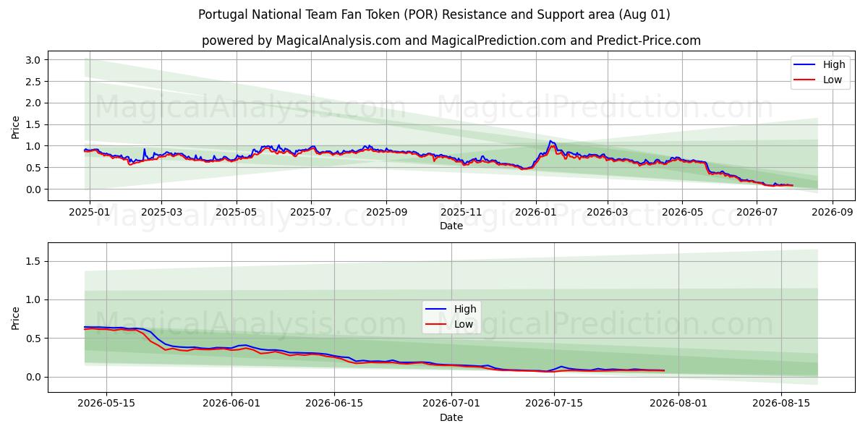Click the '2026-05' tick label on the upper chart
The width and height of the screenshot is (868, 434).
[x=682, y=213]
